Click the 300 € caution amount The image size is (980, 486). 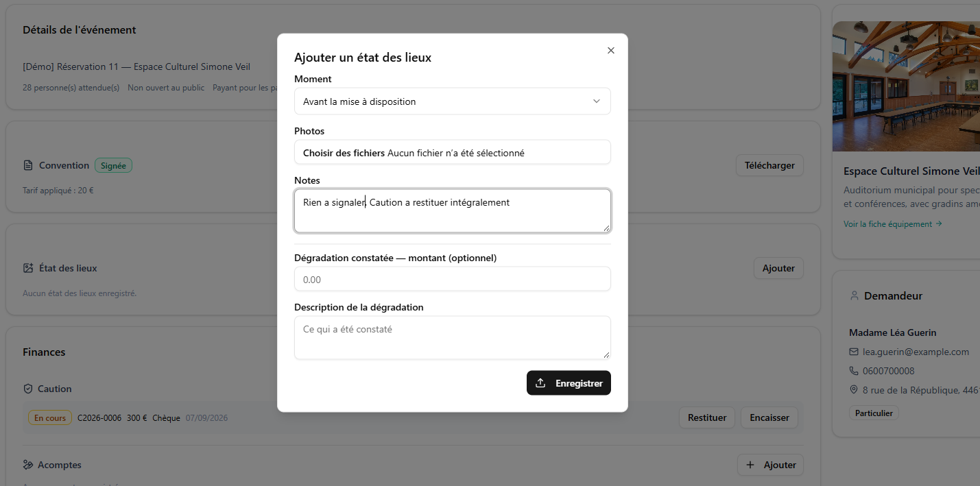[x=137, y=417]
